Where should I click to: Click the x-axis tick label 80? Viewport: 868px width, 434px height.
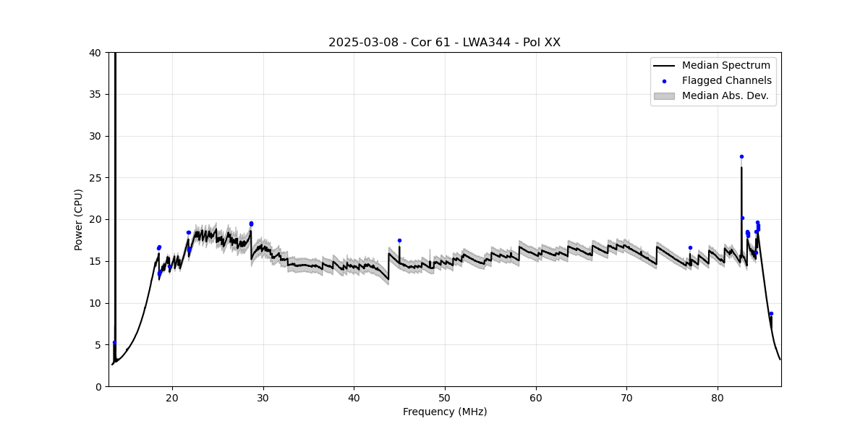[718, 398]
